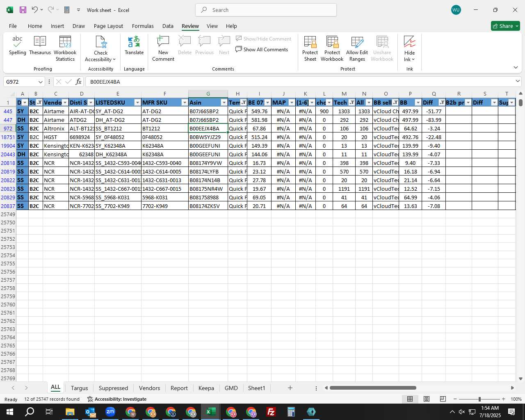Open the LISTEDSKU column filter dropdown
Image resolution: width=525 pixels, height=420 pixels.
137,103
